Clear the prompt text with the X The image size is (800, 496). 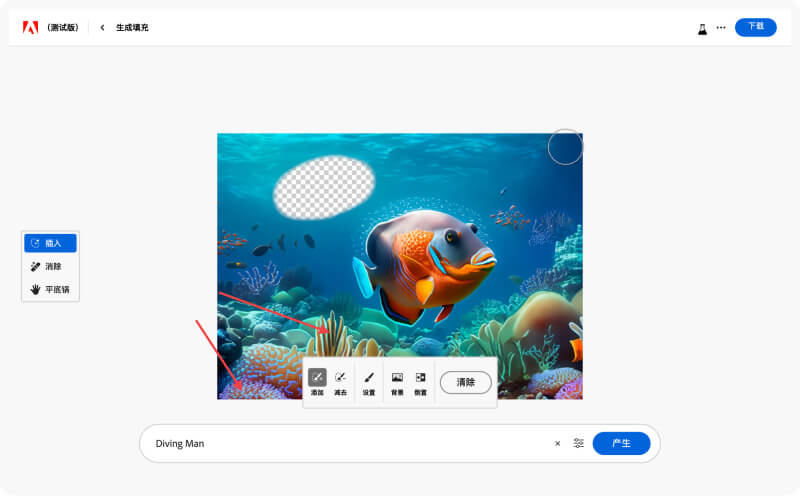[x=557, y=443]
